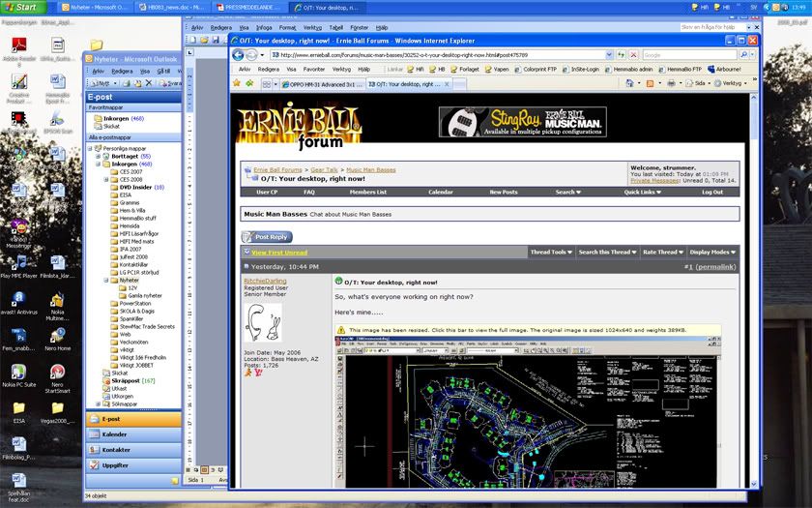The image size is (812, 508).
Task: Click the View First Unread link
Action: point(279,253)
